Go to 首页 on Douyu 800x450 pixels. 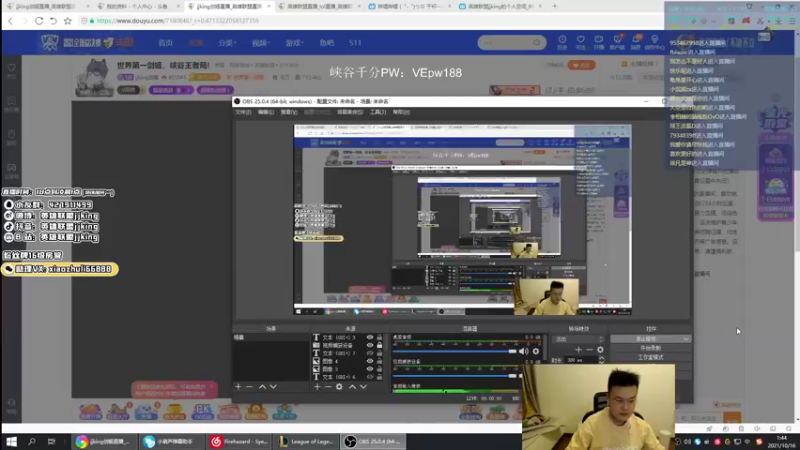[165, 43]
